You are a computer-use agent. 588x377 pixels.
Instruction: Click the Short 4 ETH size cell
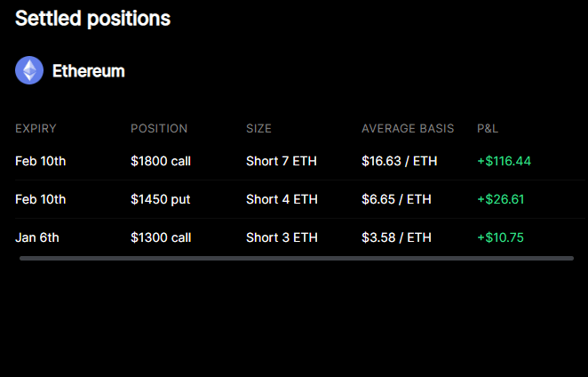click(282, 199)
